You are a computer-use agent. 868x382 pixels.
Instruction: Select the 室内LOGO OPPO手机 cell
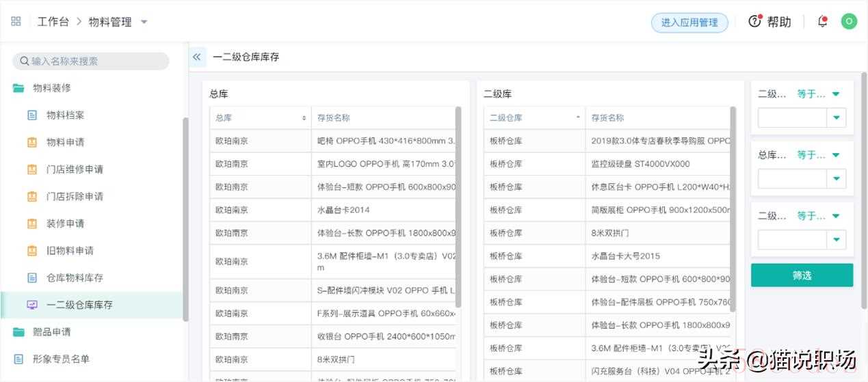(x=384, y=164)
